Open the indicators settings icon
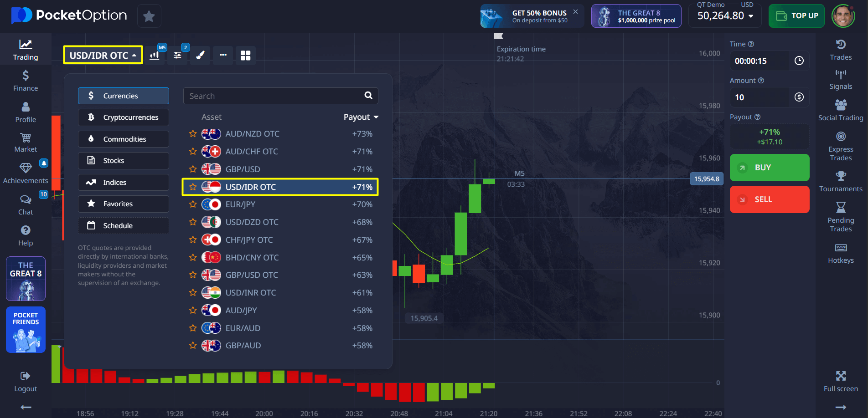This screenshot has width=868, height=418. click(177, 56)
